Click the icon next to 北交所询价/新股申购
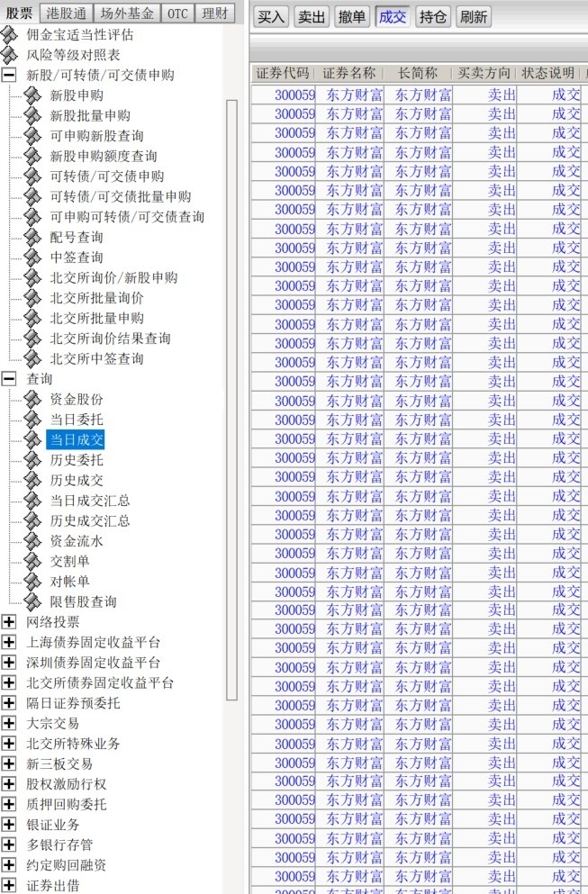This screenshot has width=588, height=894. tap(32, 277)
